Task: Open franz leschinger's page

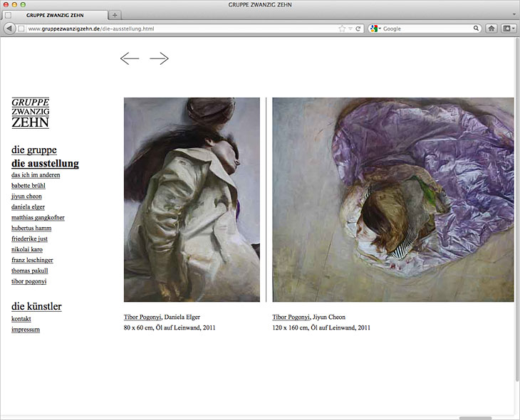Action: point(32,260)
